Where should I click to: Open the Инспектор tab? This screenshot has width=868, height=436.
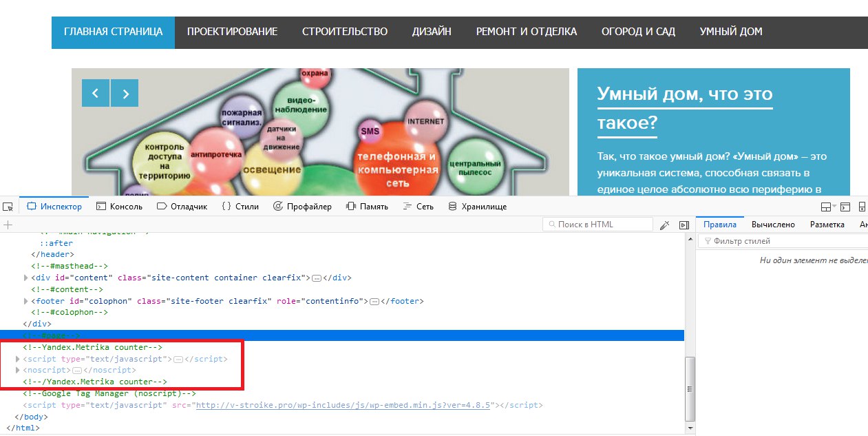point(54,207)
